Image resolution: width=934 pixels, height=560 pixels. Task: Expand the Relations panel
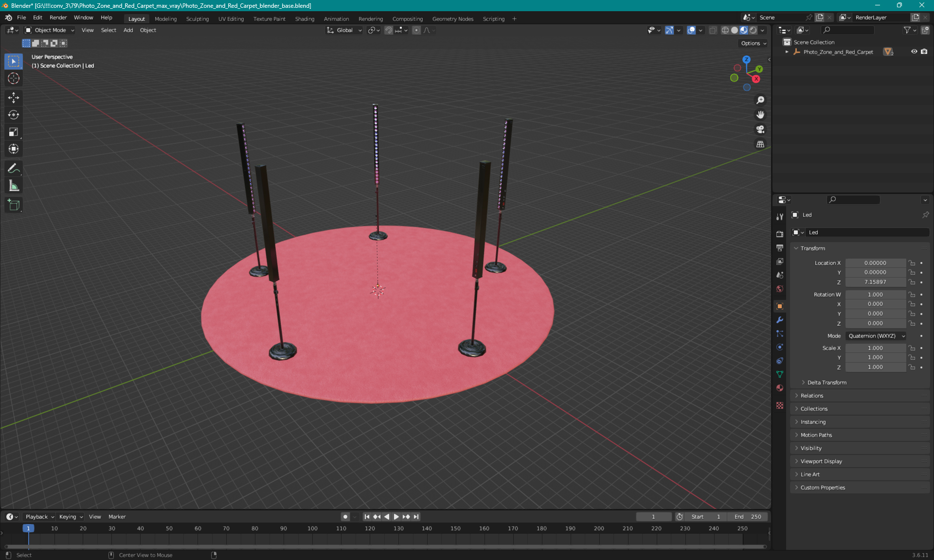[811, 396]
